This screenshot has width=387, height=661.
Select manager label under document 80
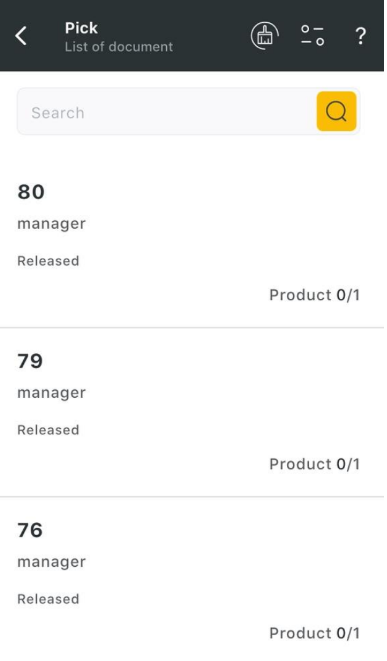51,224
